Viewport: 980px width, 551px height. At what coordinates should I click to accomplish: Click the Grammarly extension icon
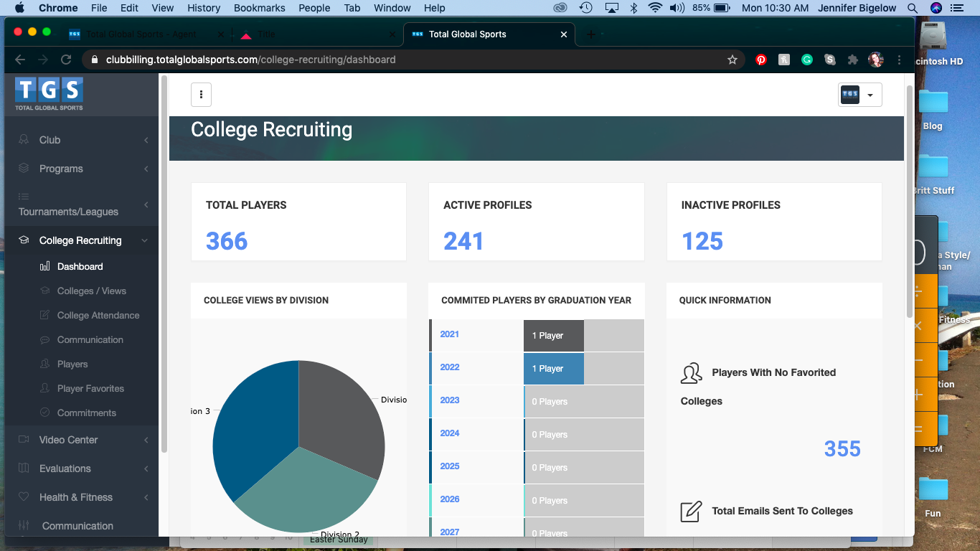tap(807, 60)
